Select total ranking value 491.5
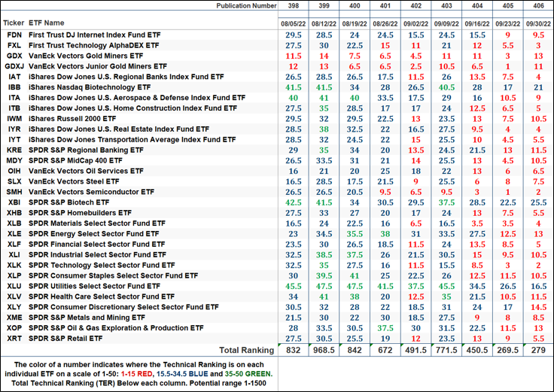554x392 pixels. pos(415,351)
